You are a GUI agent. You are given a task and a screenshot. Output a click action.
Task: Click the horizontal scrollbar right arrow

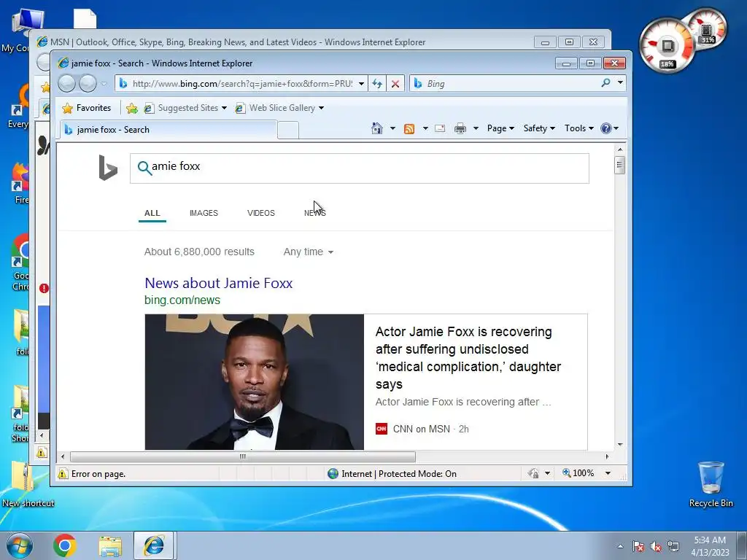tap(607, 456)
